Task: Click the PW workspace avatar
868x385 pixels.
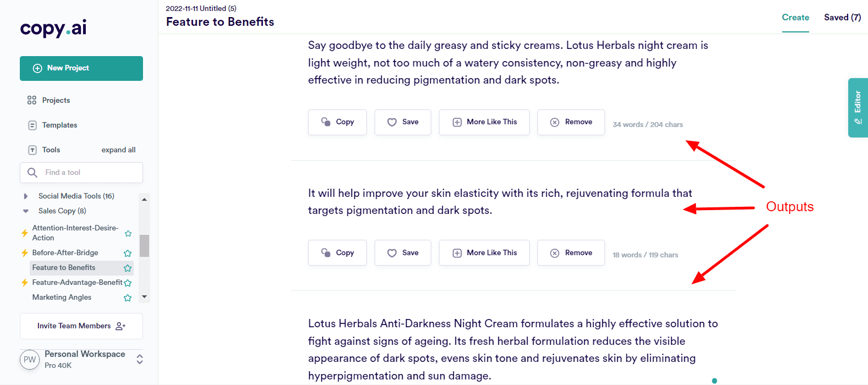Action: point(30,360)
